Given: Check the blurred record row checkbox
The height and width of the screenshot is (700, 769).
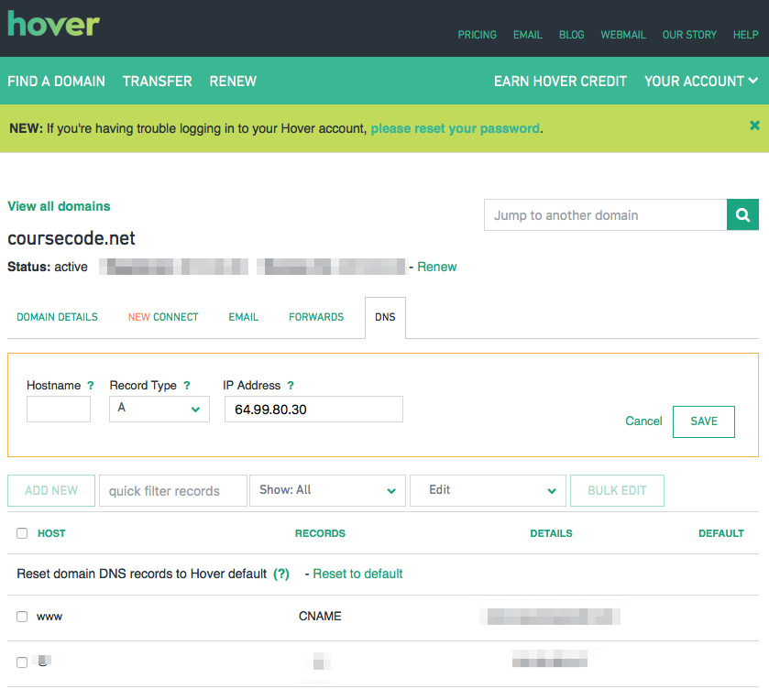Looking at the screenshot, I should [x=22, y=662].
